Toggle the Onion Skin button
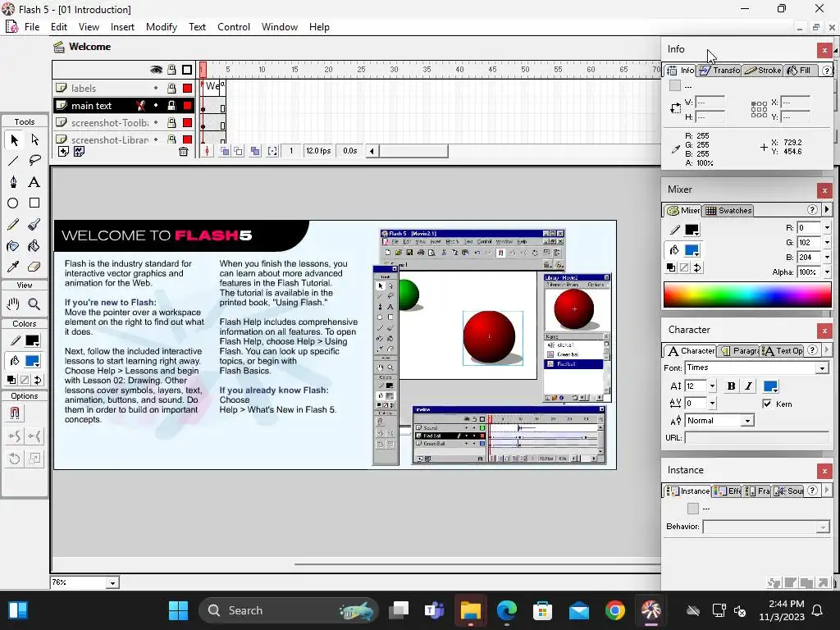 pyautogui.click(x=225, y=151)
